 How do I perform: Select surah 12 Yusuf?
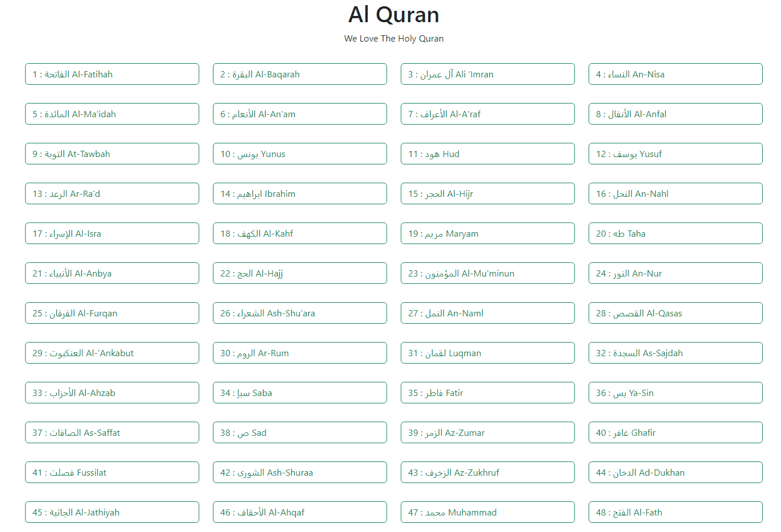click(x=675, y=154)
